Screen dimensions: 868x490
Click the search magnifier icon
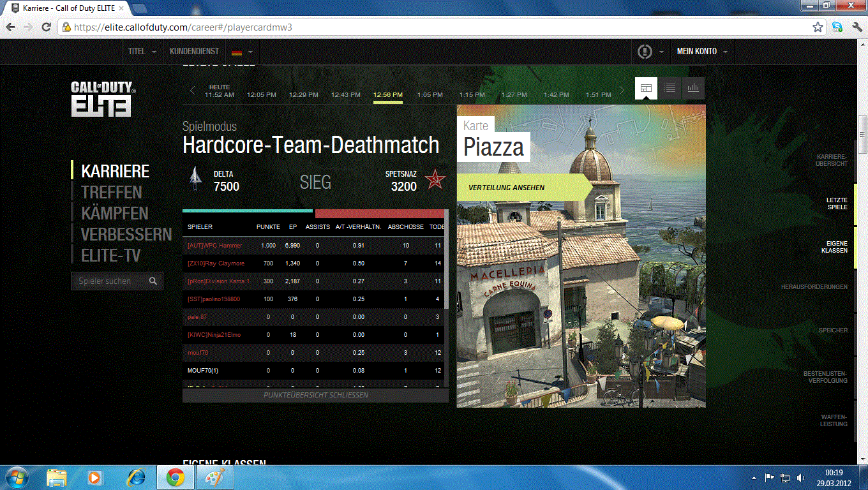tap(153, 281)
